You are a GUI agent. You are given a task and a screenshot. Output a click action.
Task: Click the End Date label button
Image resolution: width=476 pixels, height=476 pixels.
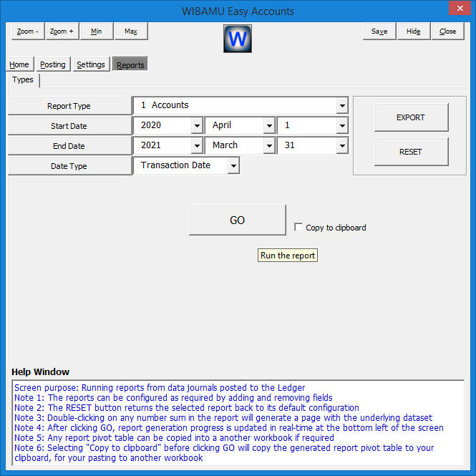pyautogui.click(x=70, y=146)
